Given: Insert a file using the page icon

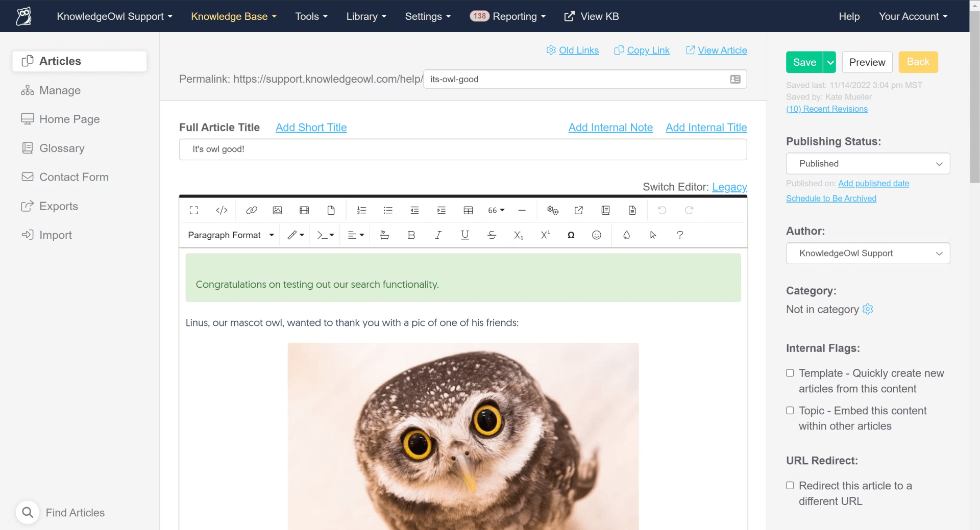Looking at the screenshot, I should pos(331,210).
